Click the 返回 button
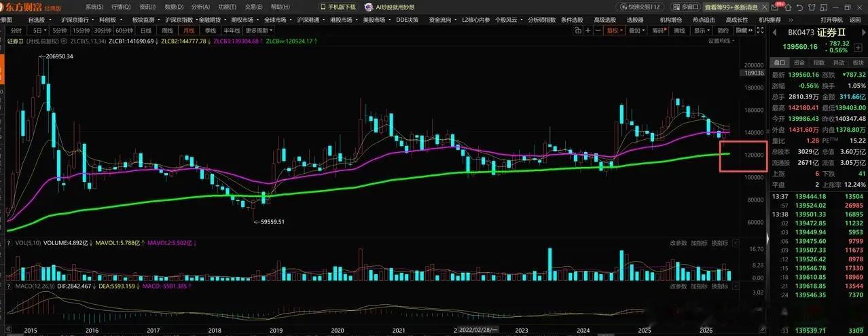 click(856, 20)
